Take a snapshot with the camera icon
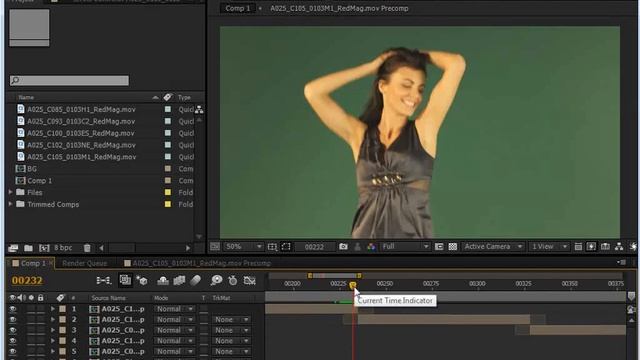640x360 pixels. [343, 247]
